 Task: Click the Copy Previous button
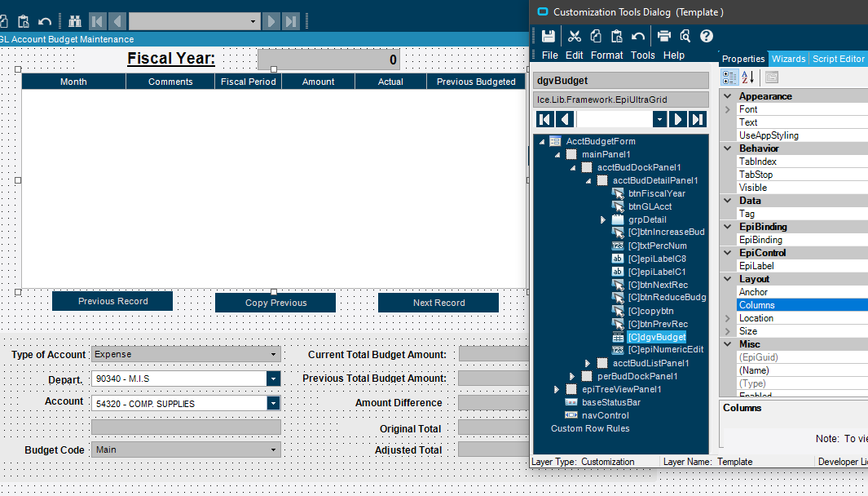[x=275, y=303]
